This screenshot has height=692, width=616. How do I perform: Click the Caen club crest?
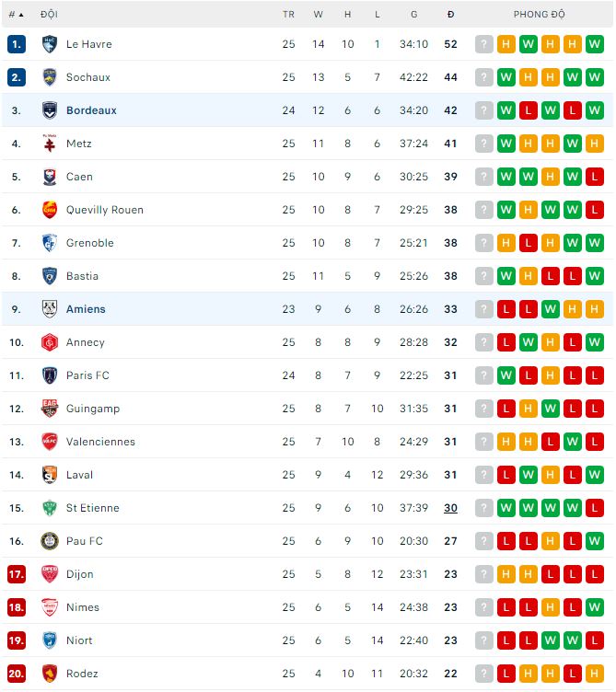tap(50, 177)
